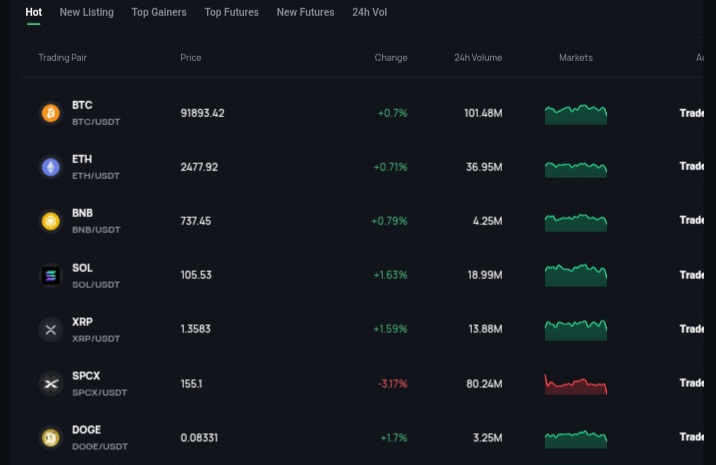This screenshot has height=465, width=716.
Task: Click the BTC price 91893.42
Action: pos(202,113)
